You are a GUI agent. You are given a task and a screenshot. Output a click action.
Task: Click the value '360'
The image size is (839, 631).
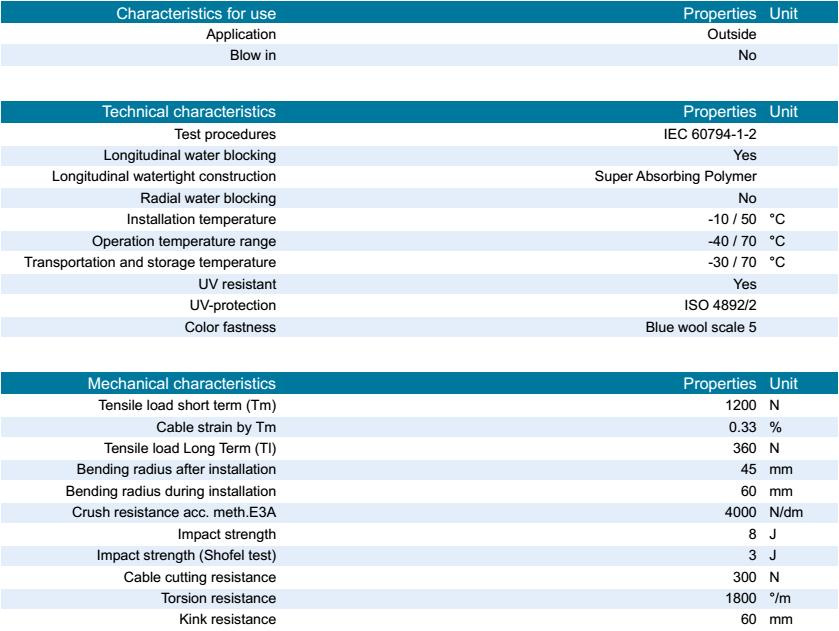[744, 448]
